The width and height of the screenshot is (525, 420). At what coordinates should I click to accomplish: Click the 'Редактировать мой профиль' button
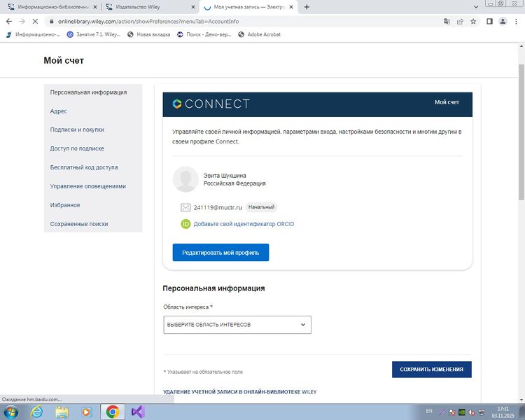point(220,252)
